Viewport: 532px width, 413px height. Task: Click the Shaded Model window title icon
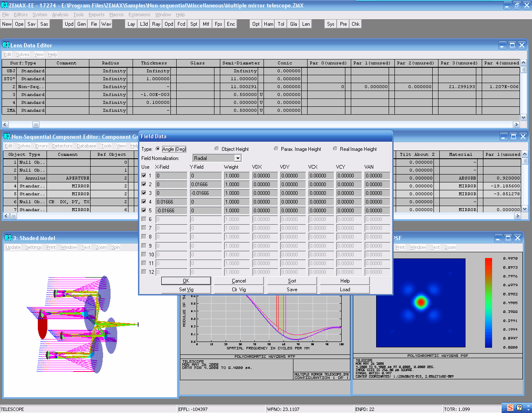8,238
